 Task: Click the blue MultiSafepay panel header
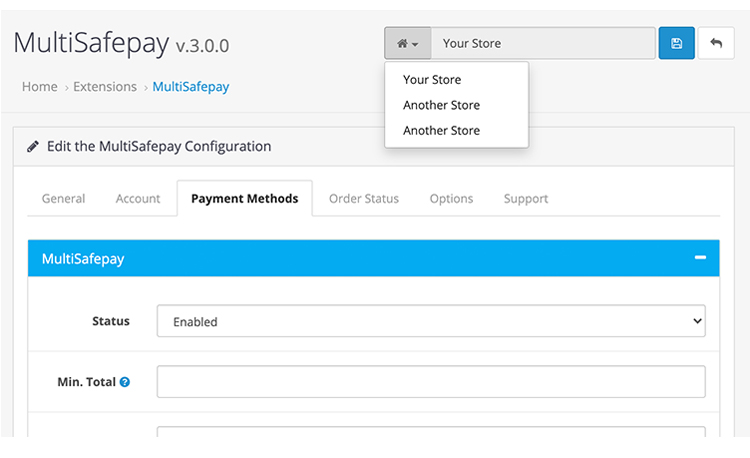click(x=374, y=258)
